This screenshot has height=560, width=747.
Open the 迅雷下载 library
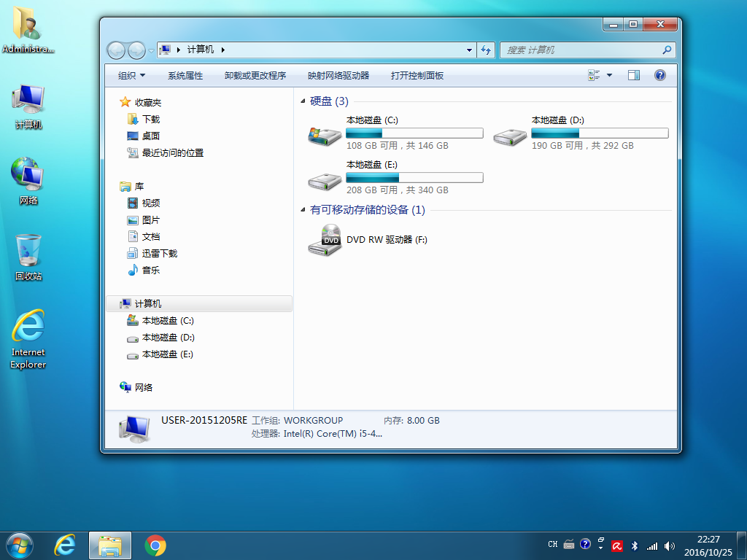click(x=152, y=253)
